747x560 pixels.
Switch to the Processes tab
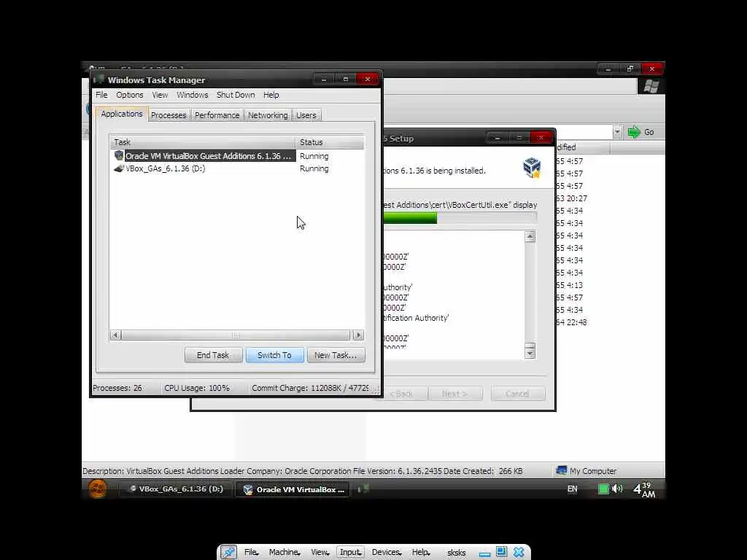point(169,115)
